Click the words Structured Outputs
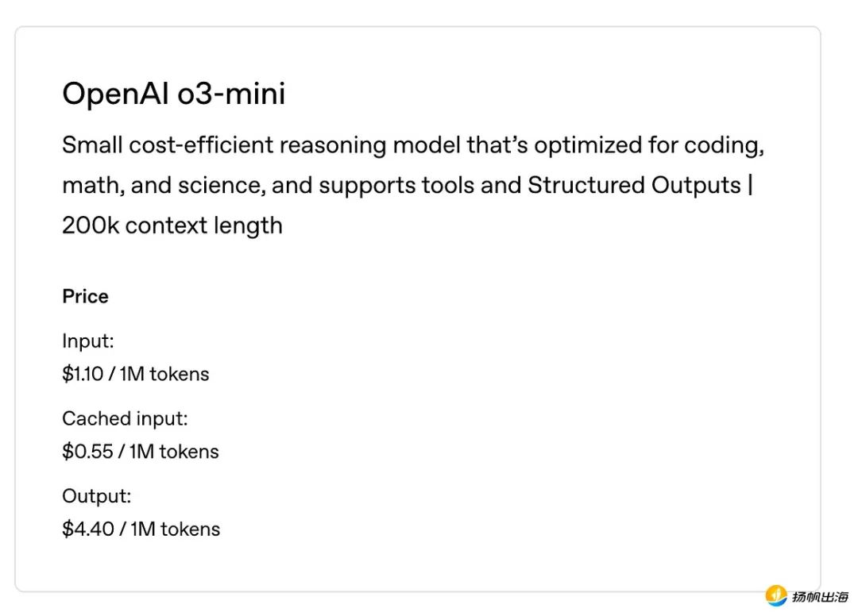Image resolution: width=858 pixels, height=616 pixels. point(634,185)
